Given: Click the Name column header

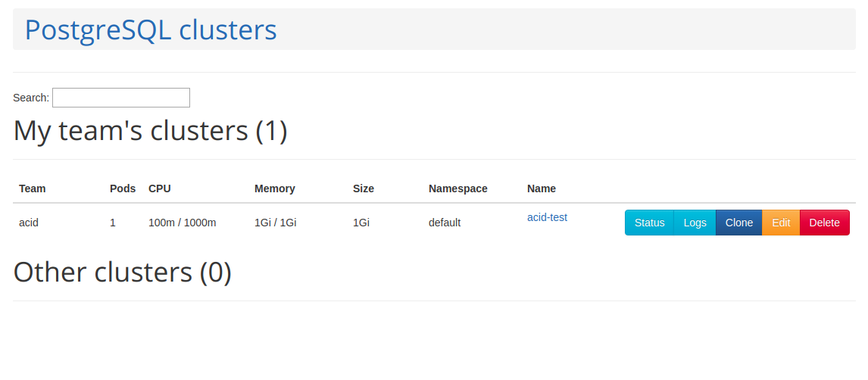Looking at the screenshot, I should tap(541, 188).
